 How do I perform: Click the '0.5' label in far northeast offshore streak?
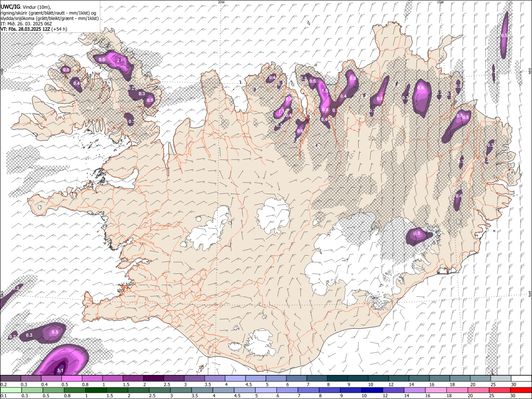pyautogui.click(x=504, y=36)
